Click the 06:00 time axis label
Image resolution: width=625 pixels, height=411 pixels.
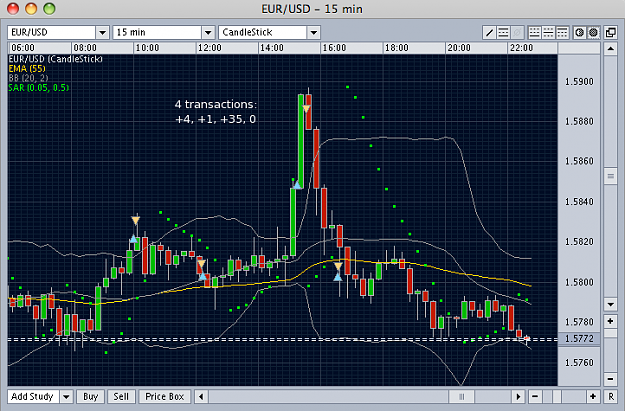(23, 48)
